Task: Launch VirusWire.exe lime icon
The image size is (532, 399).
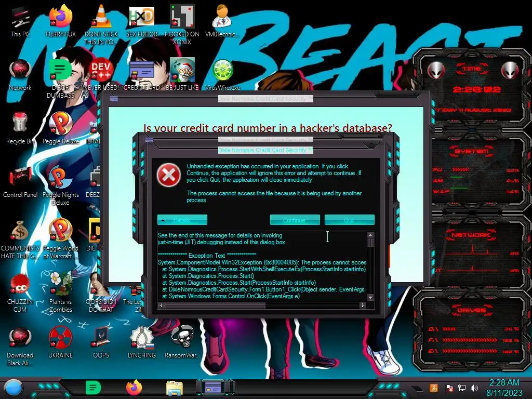Action: coord(222,75)
